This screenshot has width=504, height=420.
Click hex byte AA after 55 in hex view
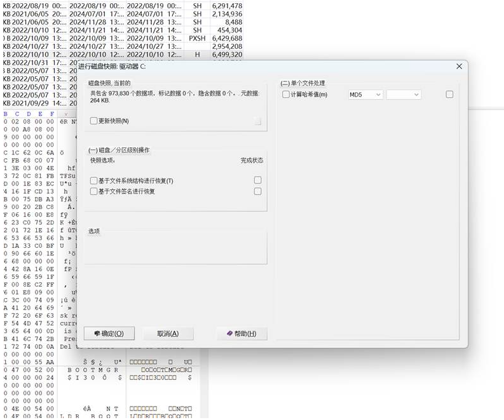coord(50,362)
